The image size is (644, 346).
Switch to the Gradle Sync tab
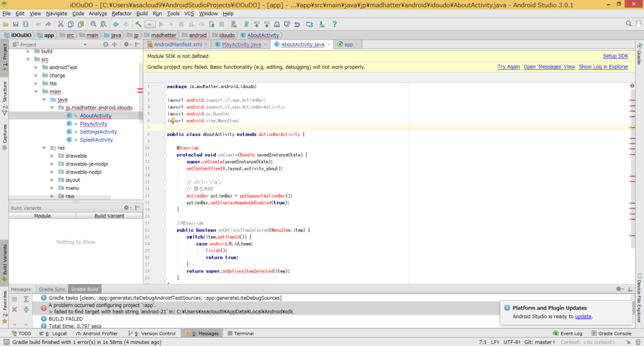(52, 289)
